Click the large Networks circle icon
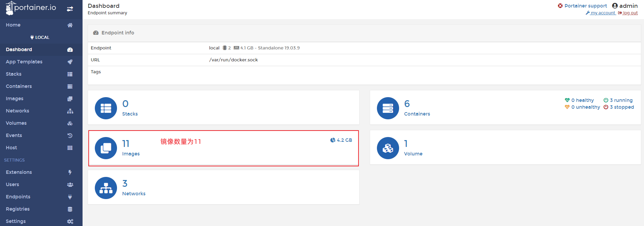The image size is (644, 226). (x=106, y=188)
